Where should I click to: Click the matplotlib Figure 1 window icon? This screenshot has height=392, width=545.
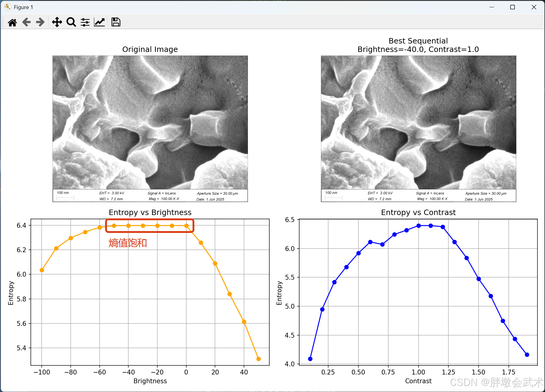tap(8, 7)
